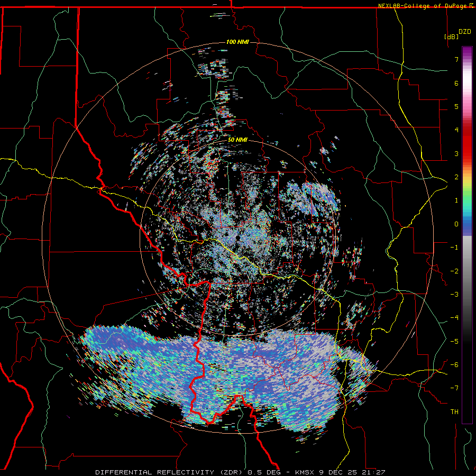The height and width of the screenshot is (476, 476).
Task: Click the 1 value on color scale
Action: [x=456, y=200]
